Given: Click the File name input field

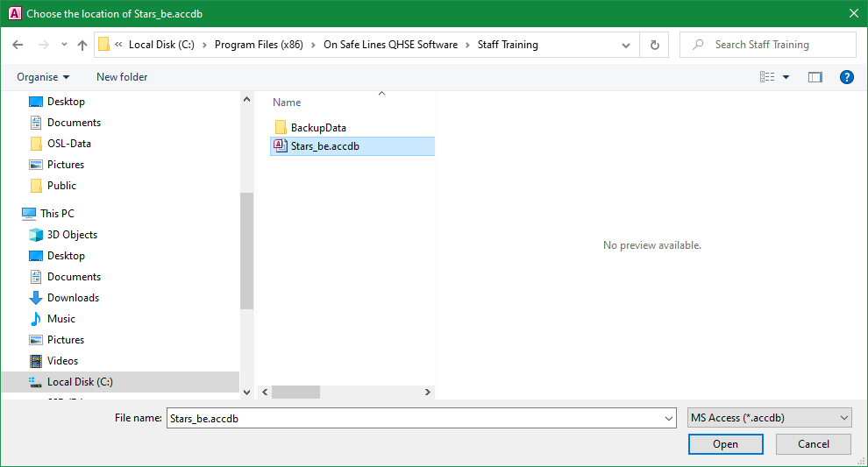Looking at the screenshot, I should click(415, 418).
